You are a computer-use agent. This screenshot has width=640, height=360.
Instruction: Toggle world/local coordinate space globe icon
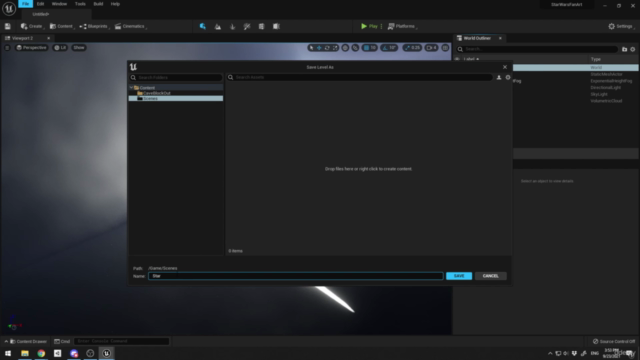pos(345,48)
